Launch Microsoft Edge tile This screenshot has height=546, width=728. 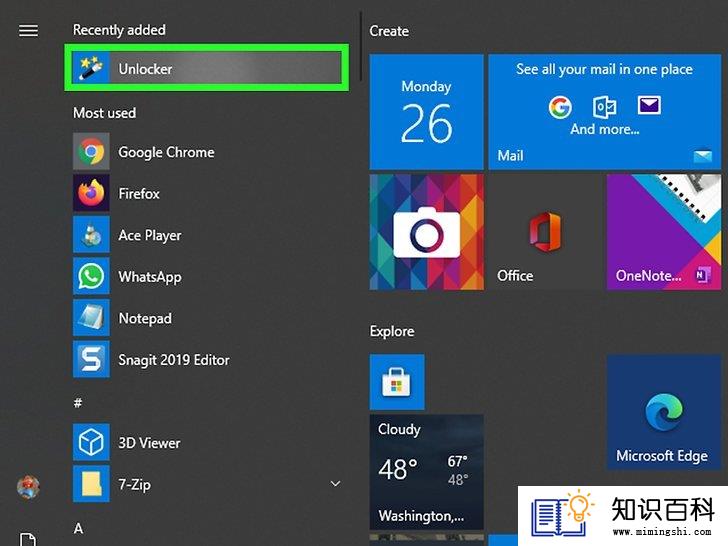click(x=664, y=412)
